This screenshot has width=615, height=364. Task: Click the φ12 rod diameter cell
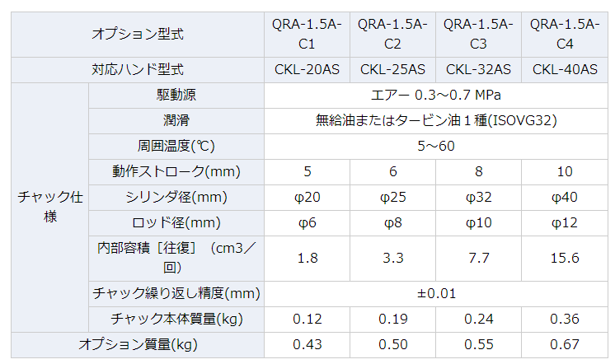pyautogui.click(x=565, y=223)
